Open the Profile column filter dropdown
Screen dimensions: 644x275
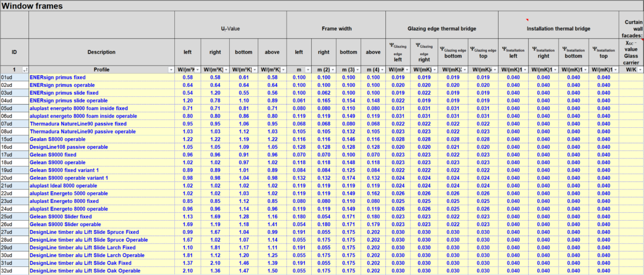coord(171,70)
